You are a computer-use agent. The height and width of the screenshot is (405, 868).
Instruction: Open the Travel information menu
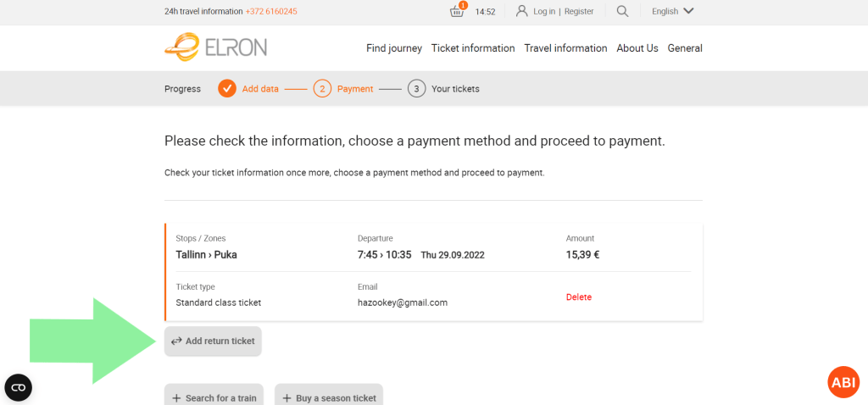pyautogui.click(x=565, y=48)
